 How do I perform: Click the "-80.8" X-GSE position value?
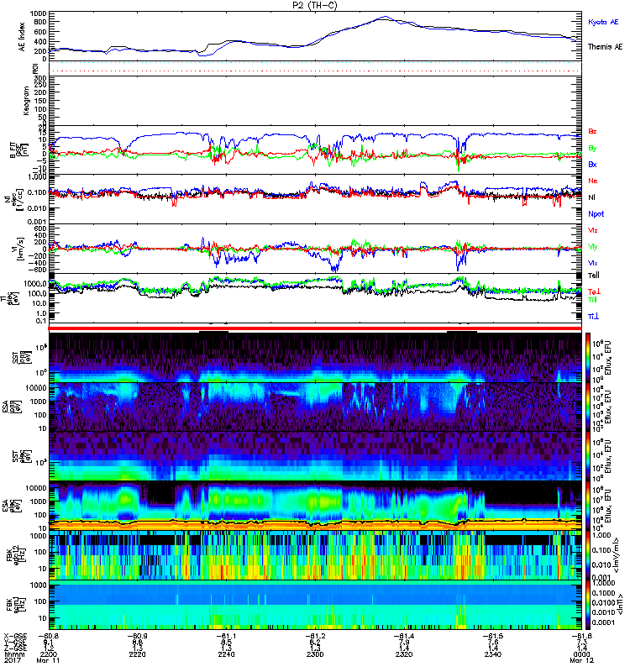[x=48, y=637]
